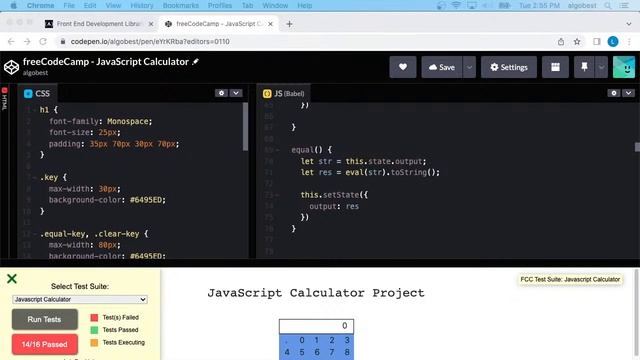Image resolution: width=640 pixels, height=360 pixels.
Task: Click the Run Tests button
Action: [x=44, y=319]
